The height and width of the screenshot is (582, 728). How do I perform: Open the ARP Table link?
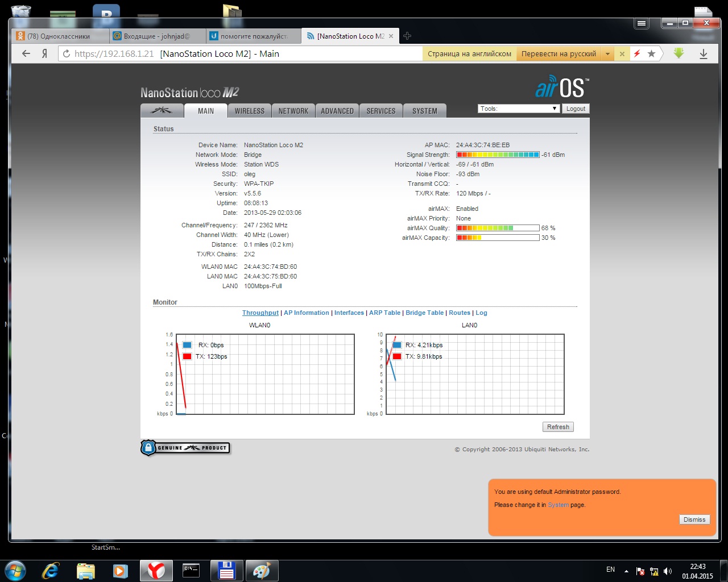(x=384, y=313)
